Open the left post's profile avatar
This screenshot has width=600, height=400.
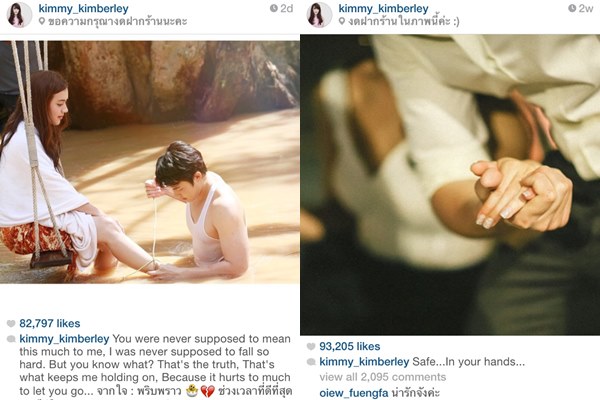click(19, 15)
